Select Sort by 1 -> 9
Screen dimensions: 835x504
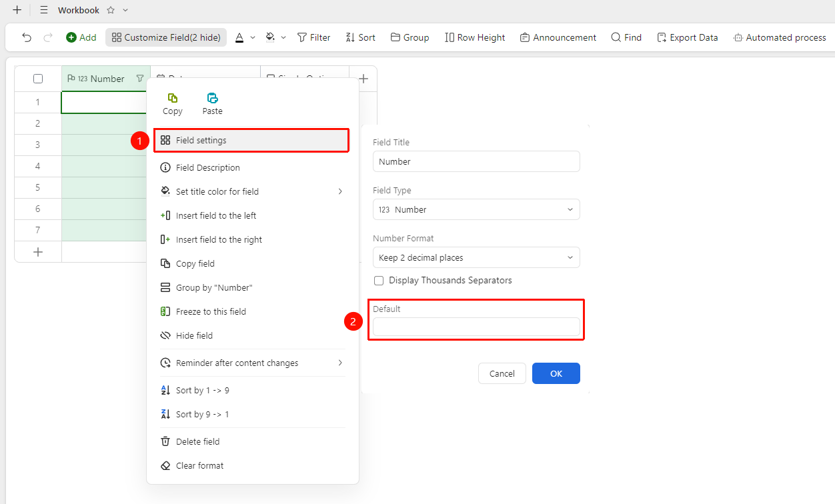(253, 390)
